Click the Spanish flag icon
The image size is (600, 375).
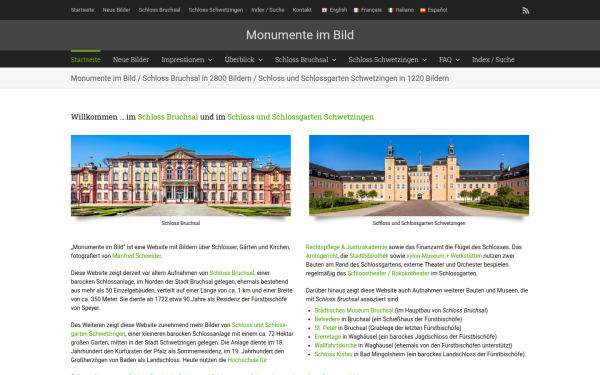point(423,10)
